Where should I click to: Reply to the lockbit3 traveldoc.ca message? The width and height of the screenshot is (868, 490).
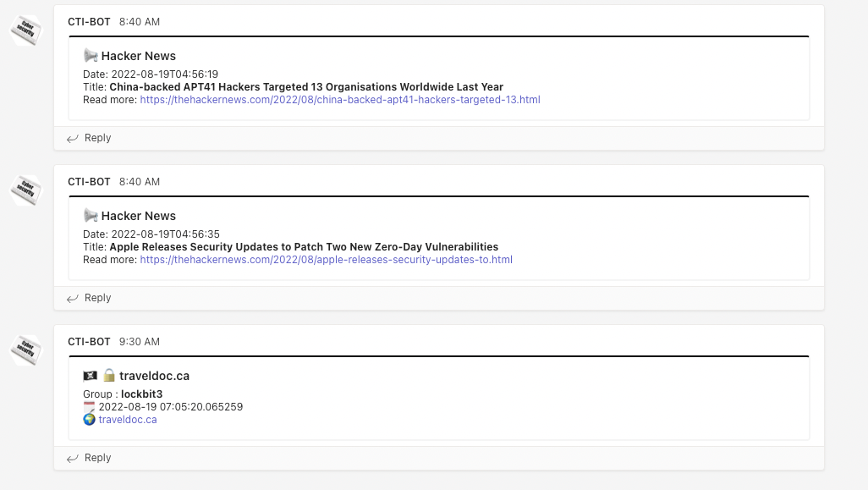pyautogui.click(x=89, y=458)
